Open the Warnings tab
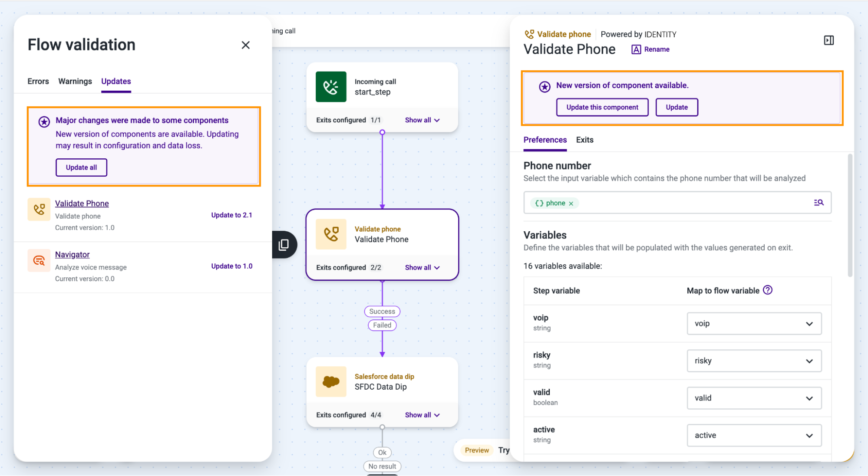 click(75, 81)
